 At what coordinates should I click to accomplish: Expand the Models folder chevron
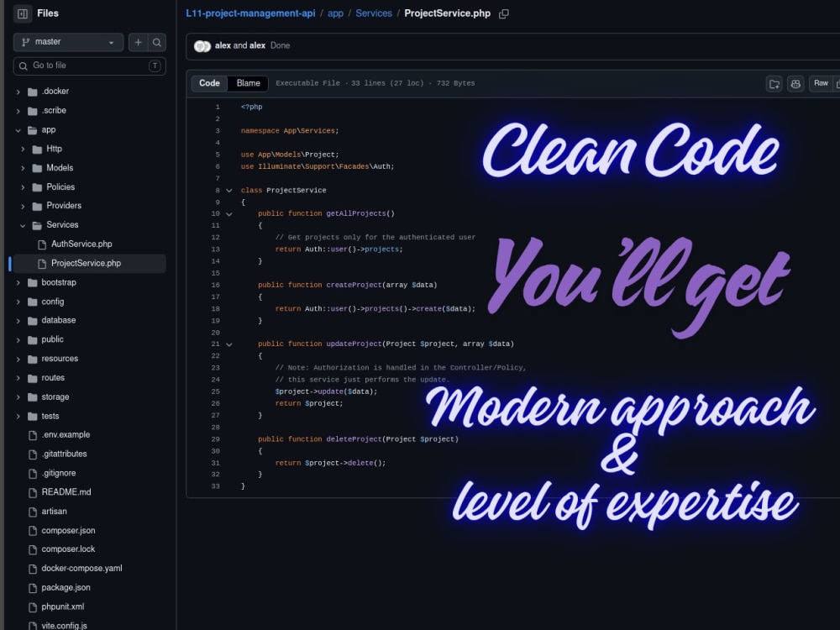[x=23, y=168]
